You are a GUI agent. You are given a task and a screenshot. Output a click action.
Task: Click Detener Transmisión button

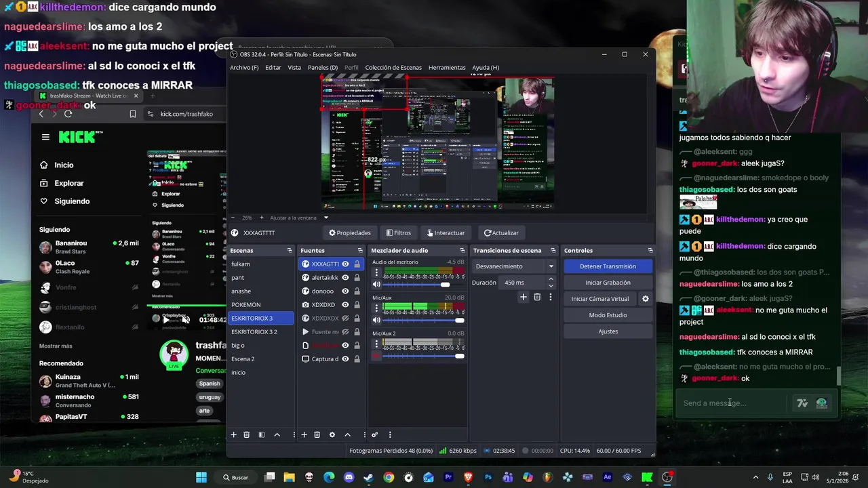pyautogui.click(x=608, y=266)
